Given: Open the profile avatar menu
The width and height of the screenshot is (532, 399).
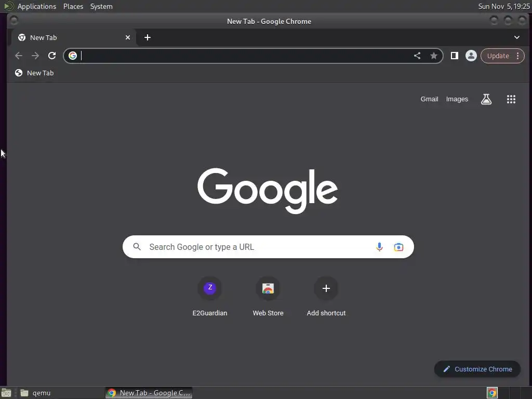Looking at the screenshot, I should [x=471, y=56].
